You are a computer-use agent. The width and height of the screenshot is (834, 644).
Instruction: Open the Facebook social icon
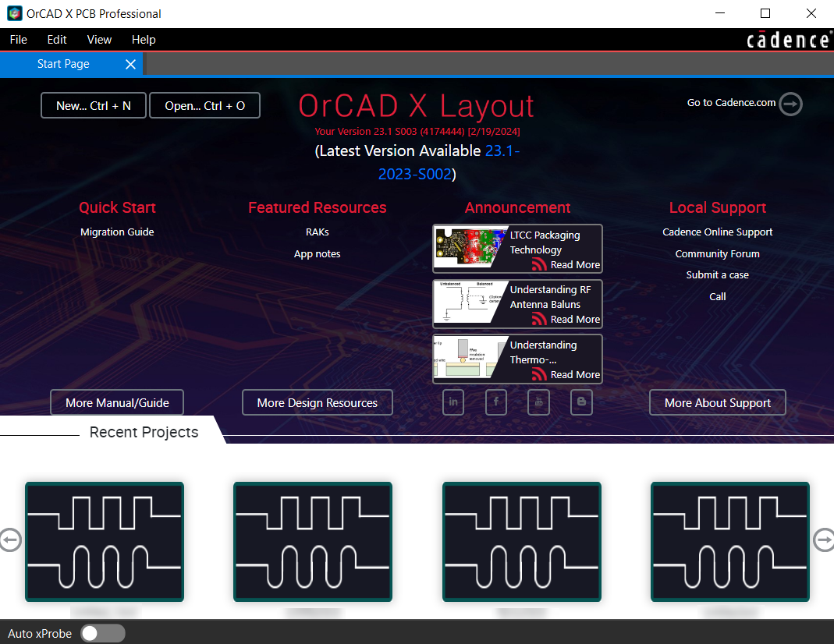[495, 402]
